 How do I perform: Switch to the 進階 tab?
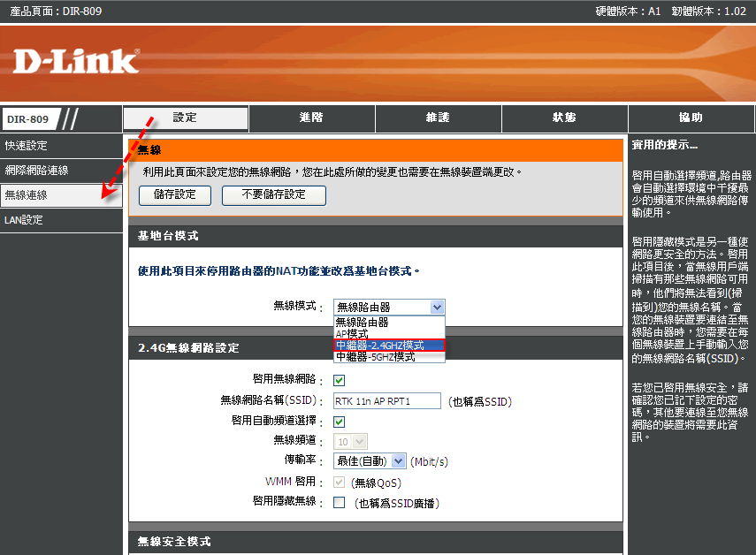coord(312,118)
